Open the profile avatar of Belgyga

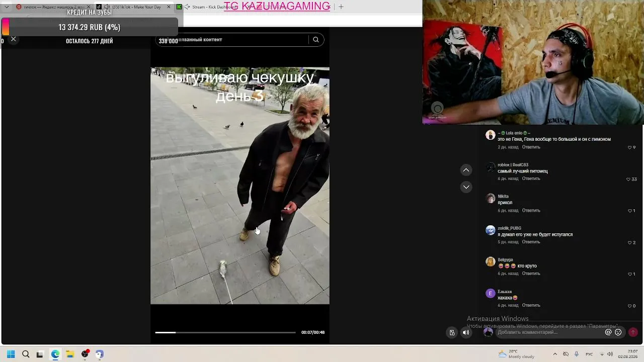490,261
